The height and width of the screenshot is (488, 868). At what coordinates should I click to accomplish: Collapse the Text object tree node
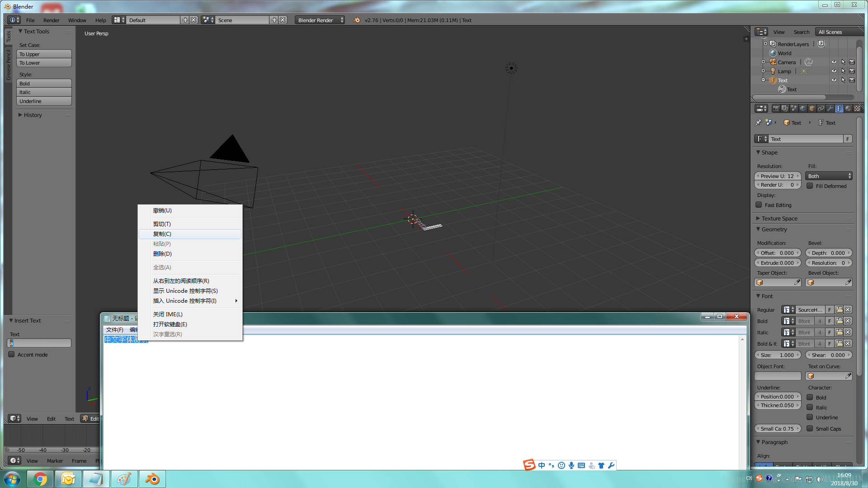click(x=763, y=80)
